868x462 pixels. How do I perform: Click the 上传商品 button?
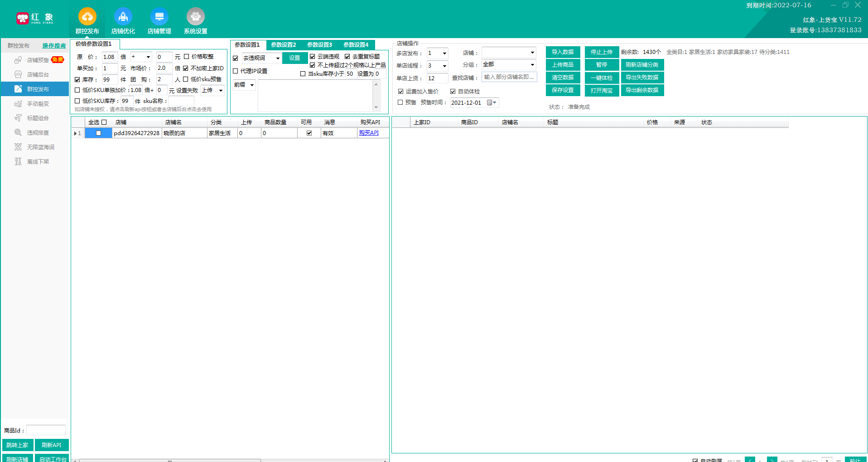point(563,65)
